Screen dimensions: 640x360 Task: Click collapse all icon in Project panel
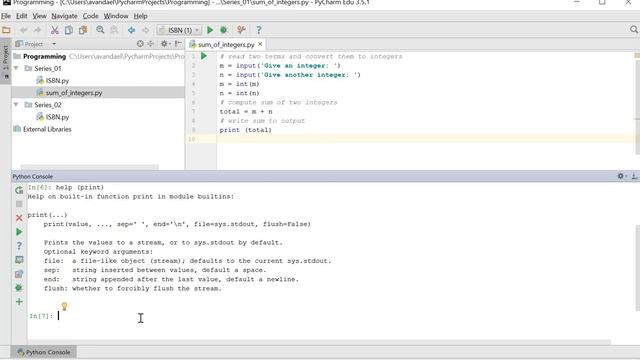coord(150,44)
